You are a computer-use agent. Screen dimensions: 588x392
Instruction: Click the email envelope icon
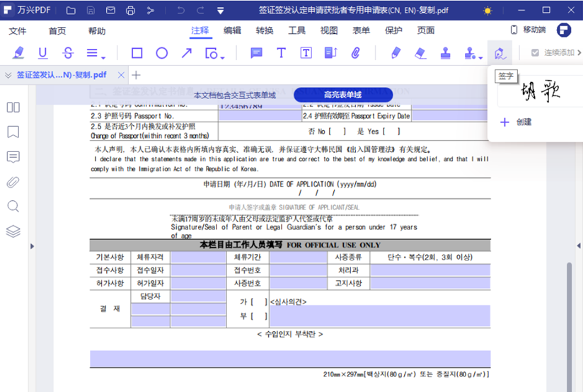point(110,11)
